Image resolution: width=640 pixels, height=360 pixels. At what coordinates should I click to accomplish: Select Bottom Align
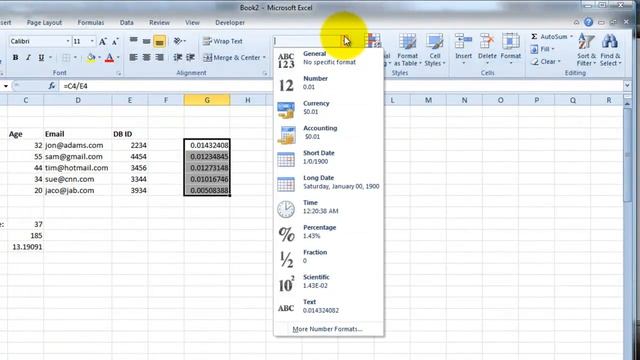coord(160,41)
